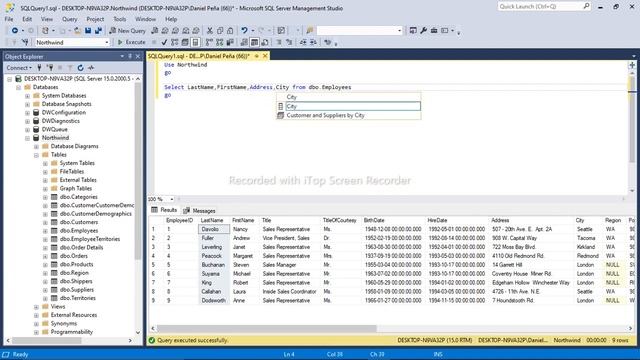This screenshot has width=640, height=360.
Task: Click the New Query toolbar button
Action: coord(127,31)
